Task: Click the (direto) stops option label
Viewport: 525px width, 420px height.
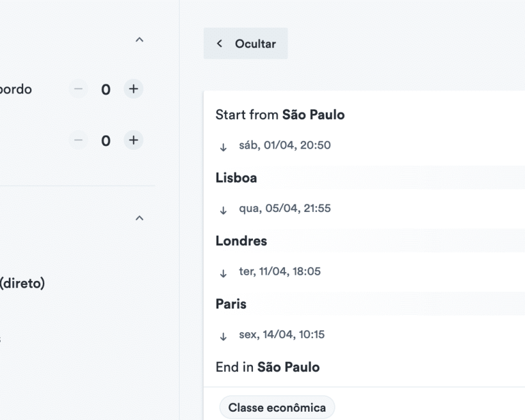Action: [x=22, y=283]
